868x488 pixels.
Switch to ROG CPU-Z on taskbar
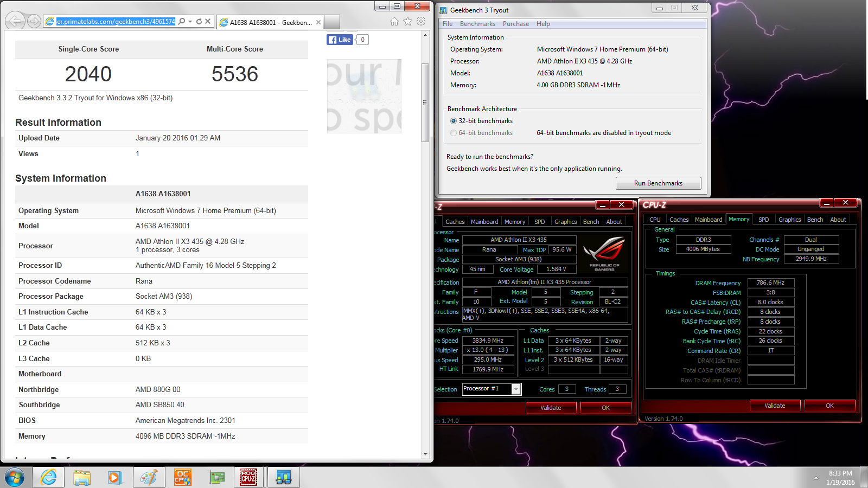(x=248, y=477)
